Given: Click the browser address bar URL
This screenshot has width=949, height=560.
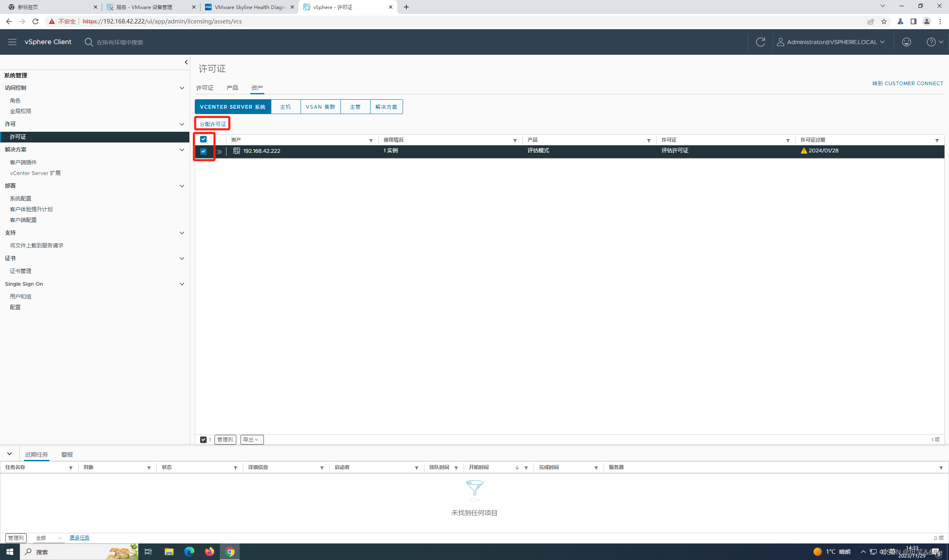Looking at the screenshot, I should 162,21.
